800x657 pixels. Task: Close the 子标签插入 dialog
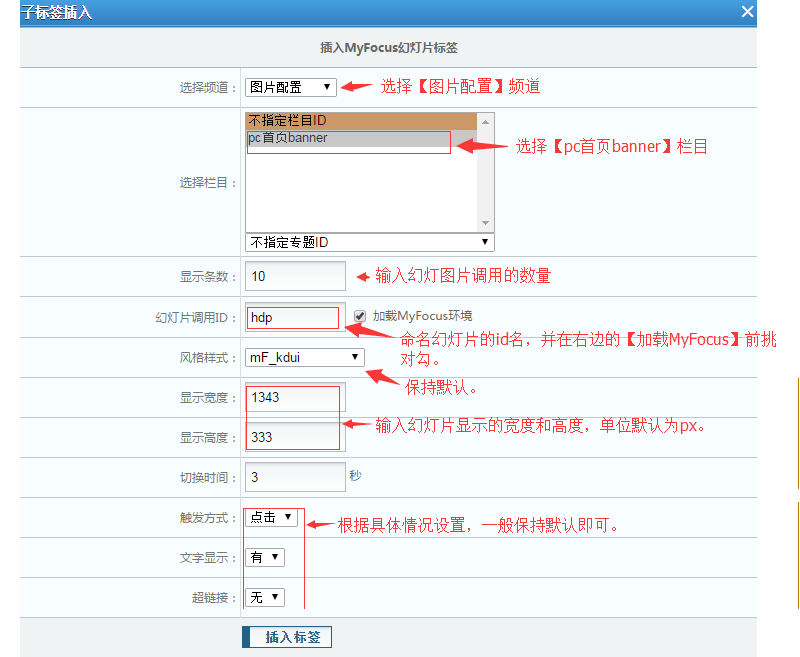[x=747, y=11]
